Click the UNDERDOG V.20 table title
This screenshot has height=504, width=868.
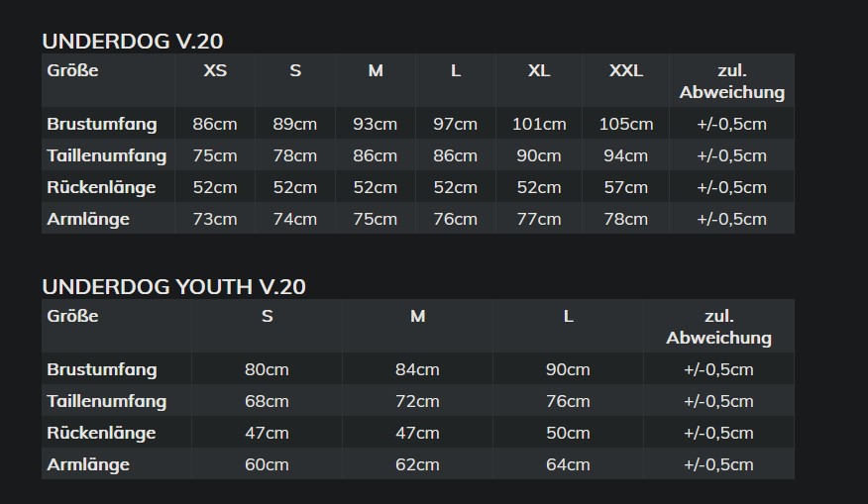(x=133, y=41)
